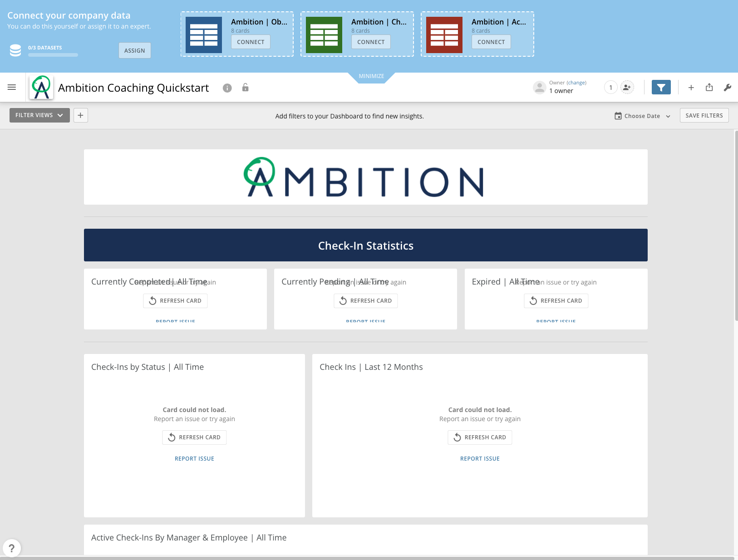738x560 pixels.
Task: Click the shared user count badge
Action: (x=611, y=87)
